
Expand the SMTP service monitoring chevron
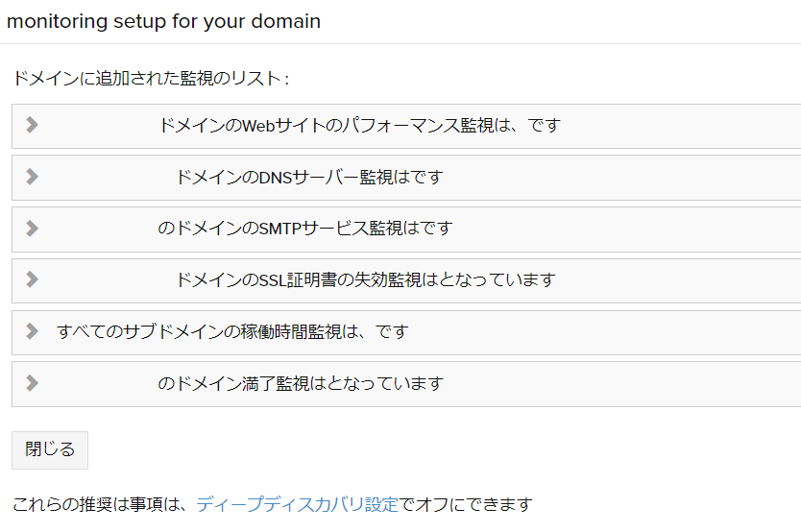click(x=32, y=229)
